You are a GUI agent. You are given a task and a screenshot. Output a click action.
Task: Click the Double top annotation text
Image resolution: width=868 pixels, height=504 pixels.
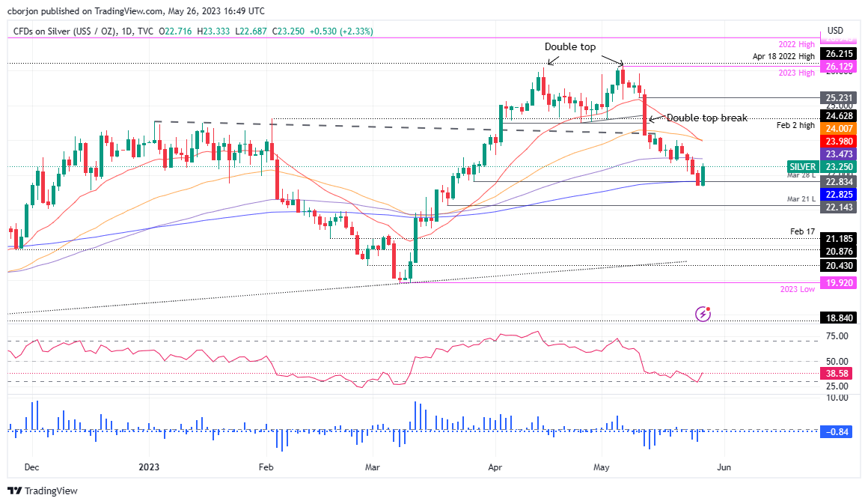pyautogui.click(x=569, y=46)
